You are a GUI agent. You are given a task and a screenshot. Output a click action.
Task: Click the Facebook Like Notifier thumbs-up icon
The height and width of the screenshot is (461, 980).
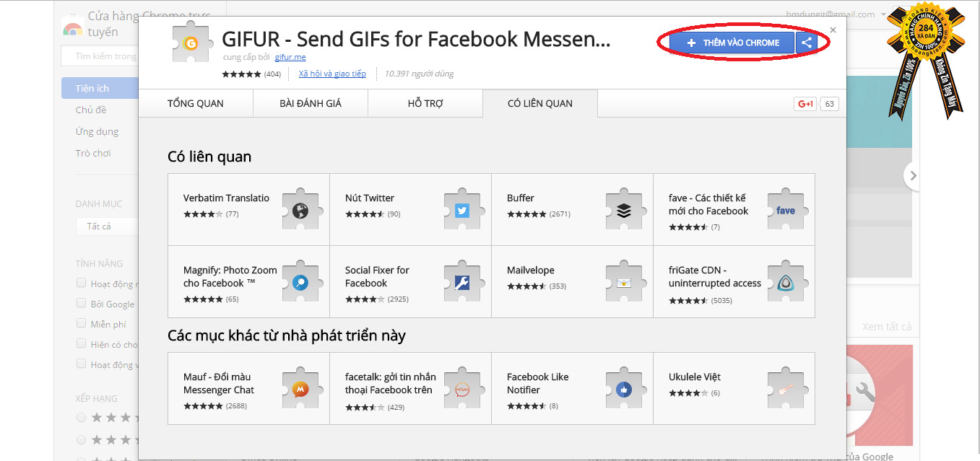click(624, 390)
